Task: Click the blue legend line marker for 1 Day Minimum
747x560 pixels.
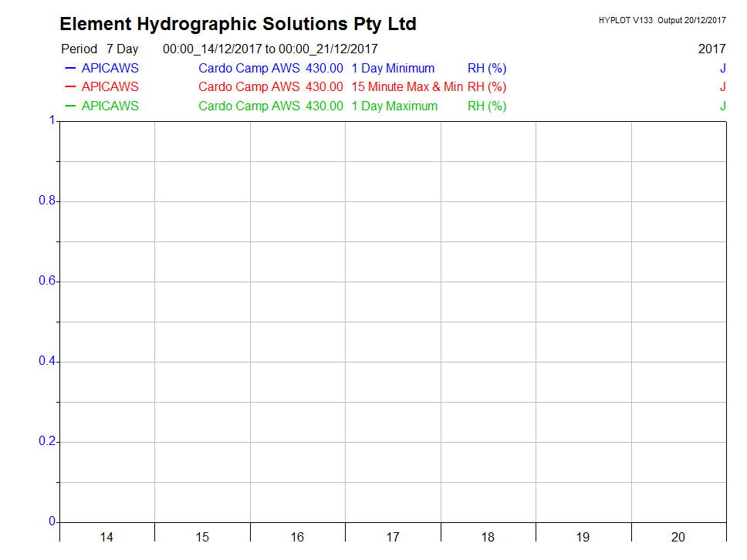Action: coord(69,69)
